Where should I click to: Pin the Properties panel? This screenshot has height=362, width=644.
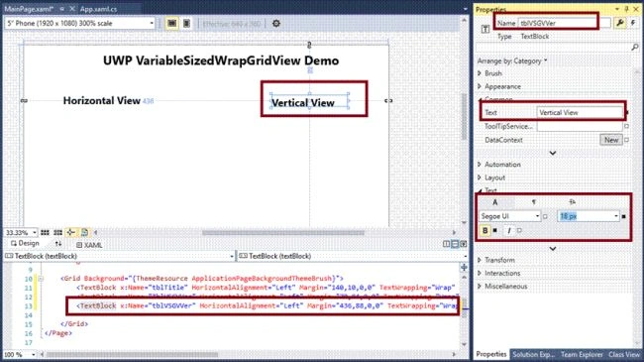[x=626, y=9]
